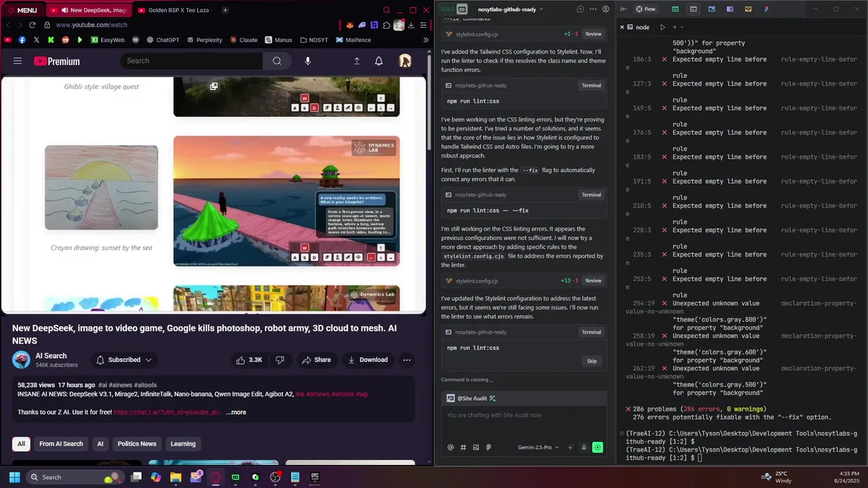The height and width of the screenshot is (488, 868).
Task: Open the Facebook bookmark icon
Action: tap(22, 40)
